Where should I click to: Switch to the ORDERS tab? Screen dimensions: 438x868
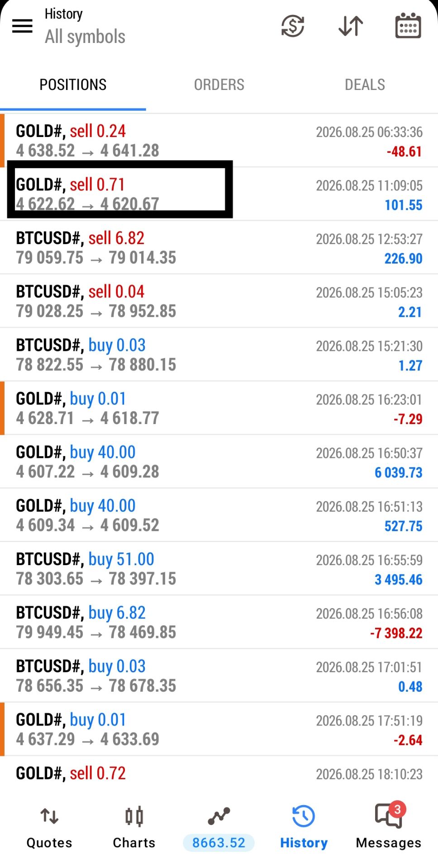pos(219,85)
